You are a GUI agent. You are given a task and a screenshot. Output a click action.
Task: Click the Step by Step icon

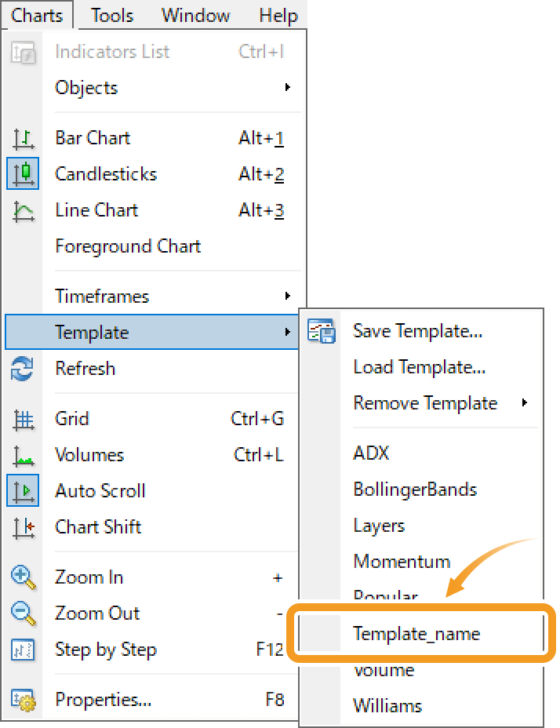pos(23,650)
